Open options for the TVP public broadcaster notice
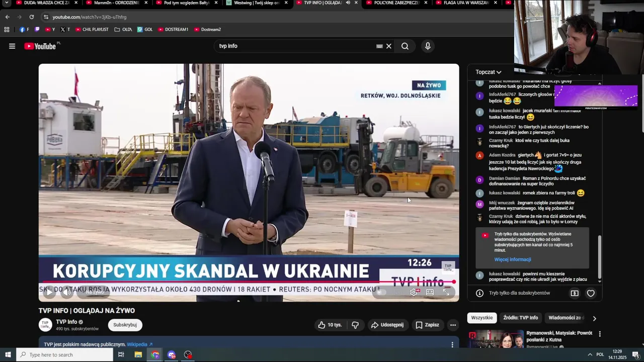The width and height of the screenshot is (644, 362). [x=452, y=344]
